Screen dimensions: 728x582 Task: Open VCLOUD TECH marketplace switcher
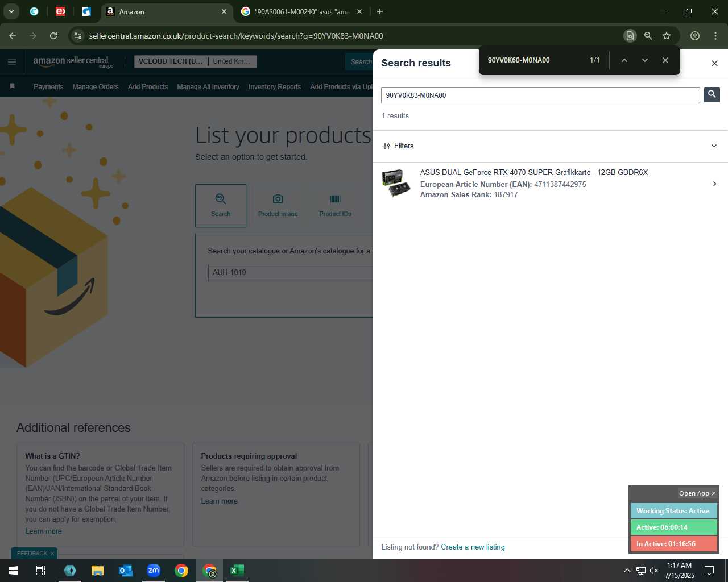[x=196, y=61]
